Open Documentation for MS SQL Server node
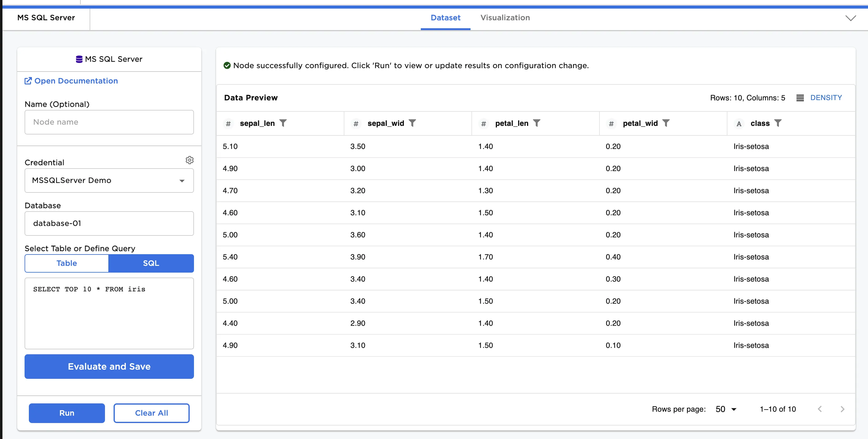 click(x=71, y=81)
